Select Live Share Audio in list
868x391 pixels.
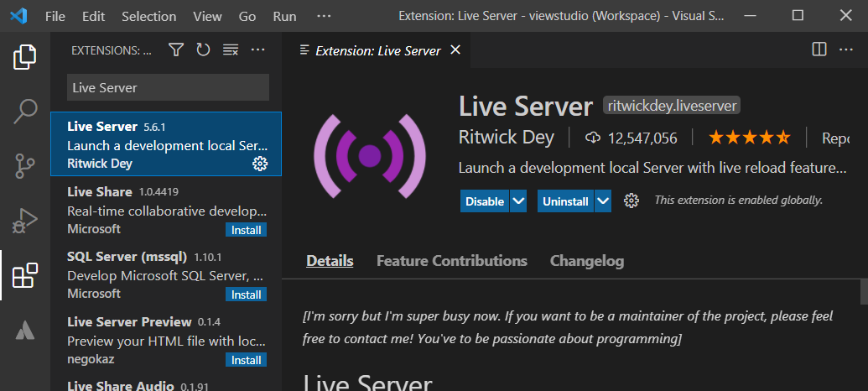tap(166, 382)
